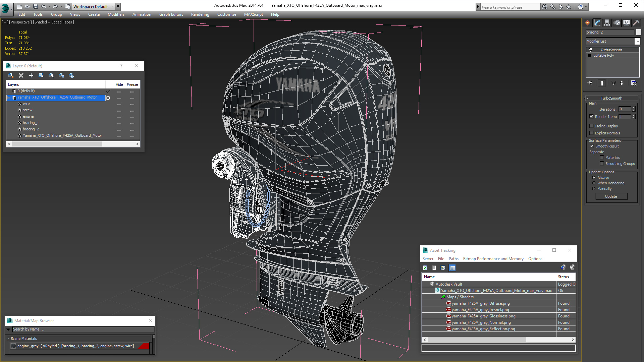Image resolution: width=644 pixels, height=362 pixels.
Task: Click Refresh icon in Asset Tracking
Action: (x=425, y=268)
